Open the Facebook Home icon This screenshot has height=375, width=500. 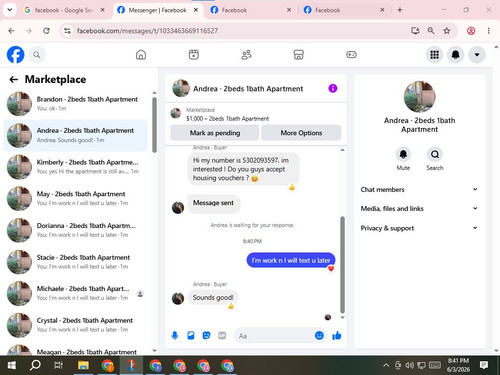tap(141, 55)
